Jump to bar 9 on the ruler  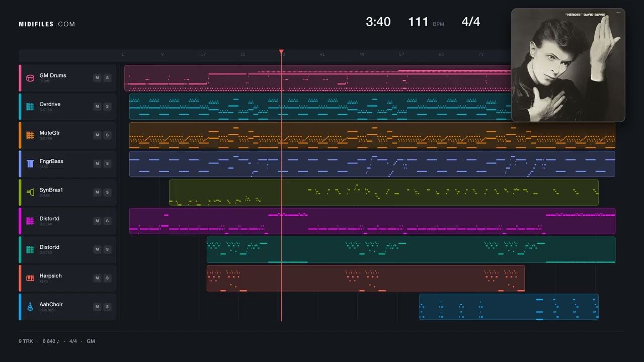[x=162, y=54]
